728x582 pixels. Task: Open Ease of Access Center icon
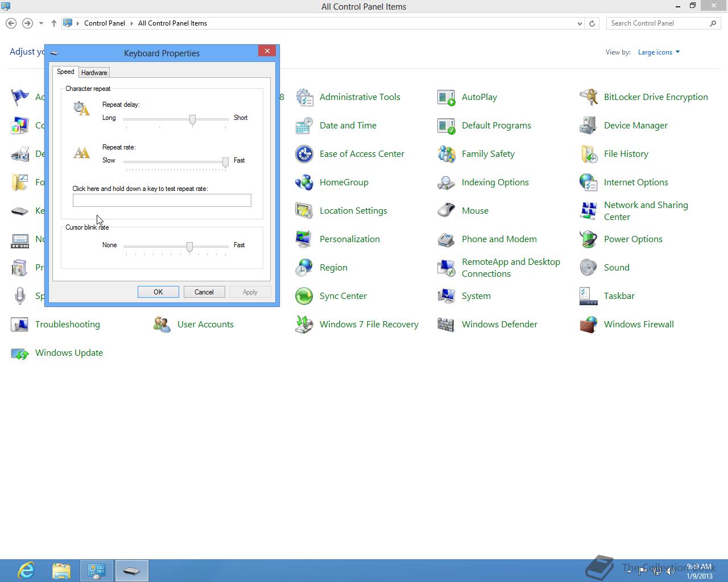tap(304, 154)
